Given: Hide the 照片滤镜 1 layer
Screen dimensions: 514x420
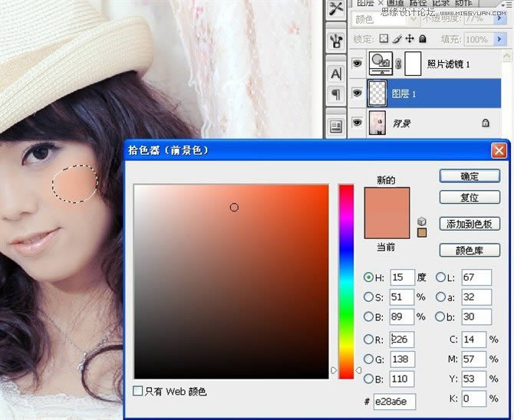Looking at the screenshot, I should [x=357, y=64].
